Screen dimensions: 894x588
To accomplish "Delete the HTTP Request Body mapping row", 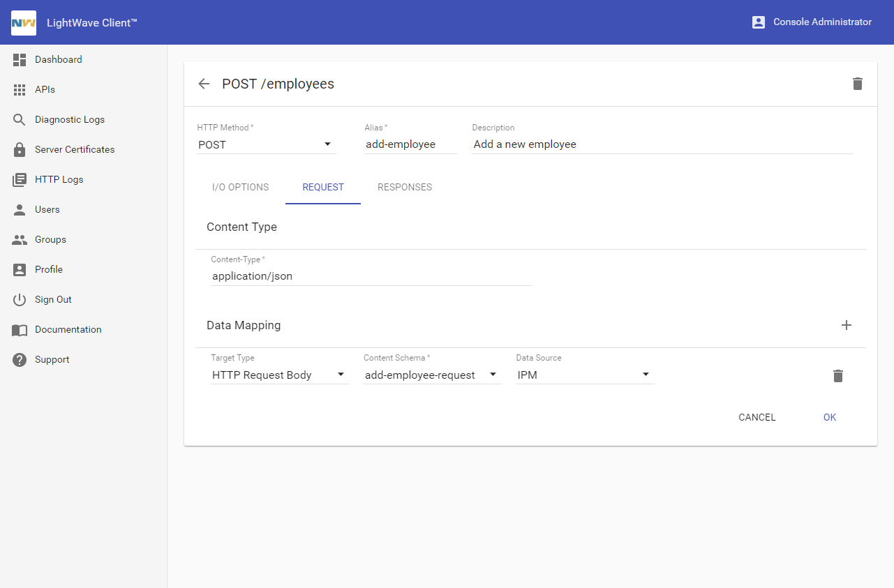I will (838, 376).
